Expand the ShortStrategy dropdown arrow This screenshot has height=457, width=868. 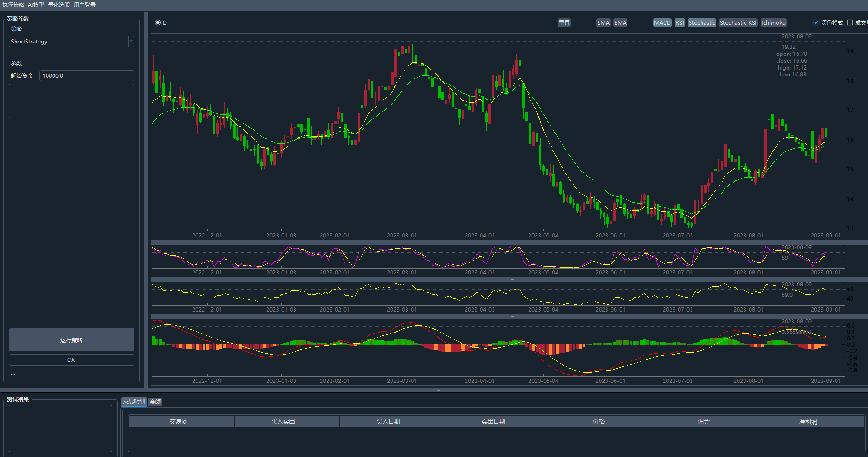click(131, 42)
